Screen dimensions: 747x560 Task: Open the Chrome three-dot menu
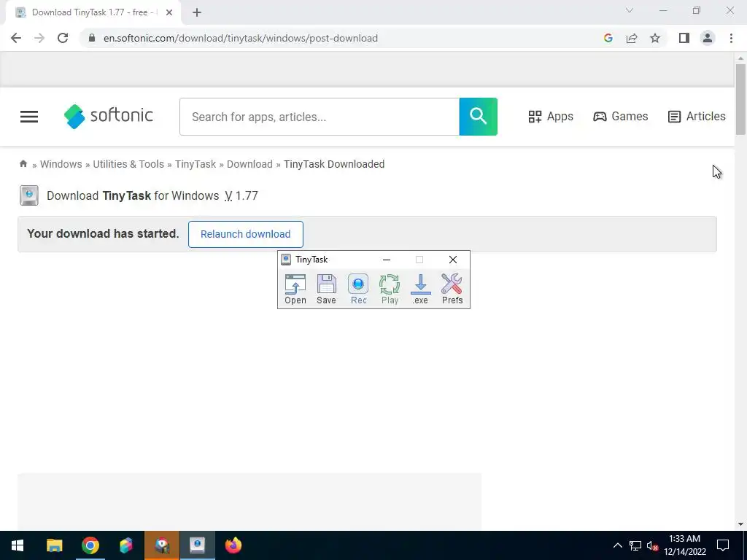[x=731, y=38]
